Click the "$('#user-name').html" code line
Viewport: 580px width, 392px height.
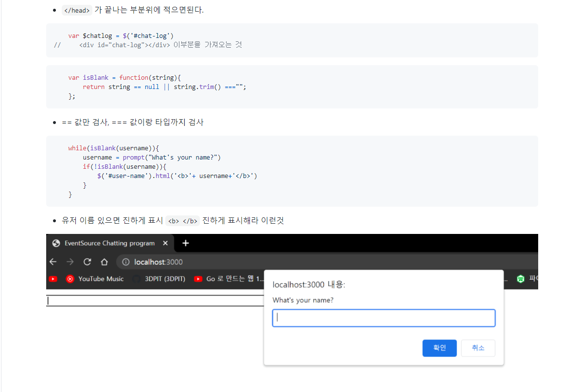[x=177, y=176]
